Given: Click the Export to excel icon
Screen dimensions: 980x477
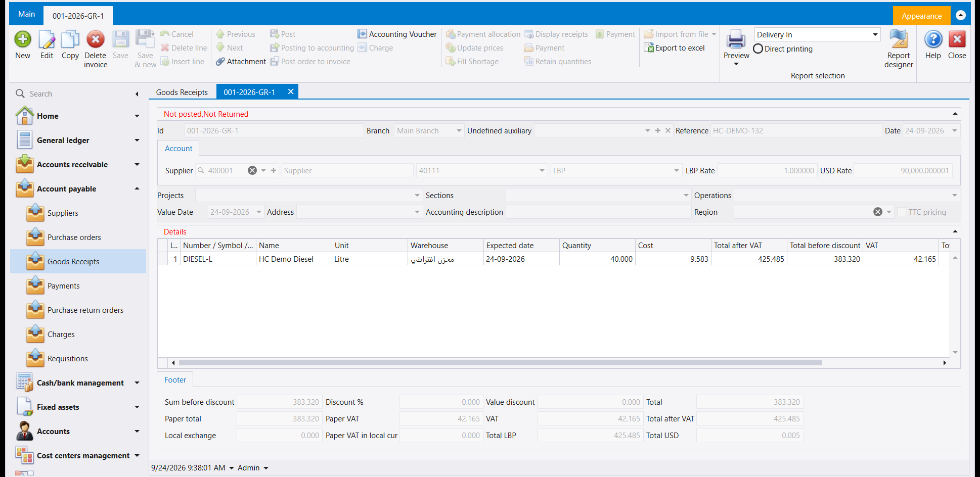Looking at the screenshot, I should point(649,48).
